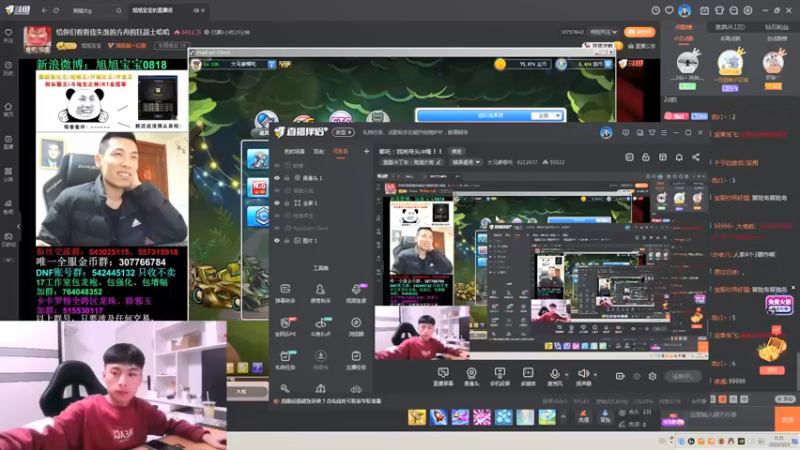Screen dimensions: 800x450
Task: Open the user avatar in the Douyu top bar
Action: click(x=685, y=10)
